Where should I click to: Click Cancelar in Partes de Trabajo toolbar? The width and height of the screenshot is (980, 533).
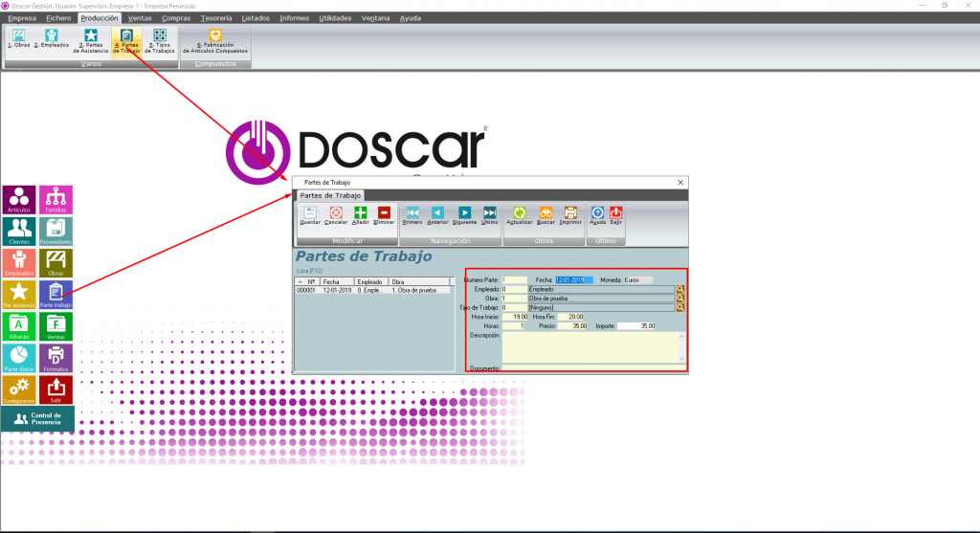point(336,215)
